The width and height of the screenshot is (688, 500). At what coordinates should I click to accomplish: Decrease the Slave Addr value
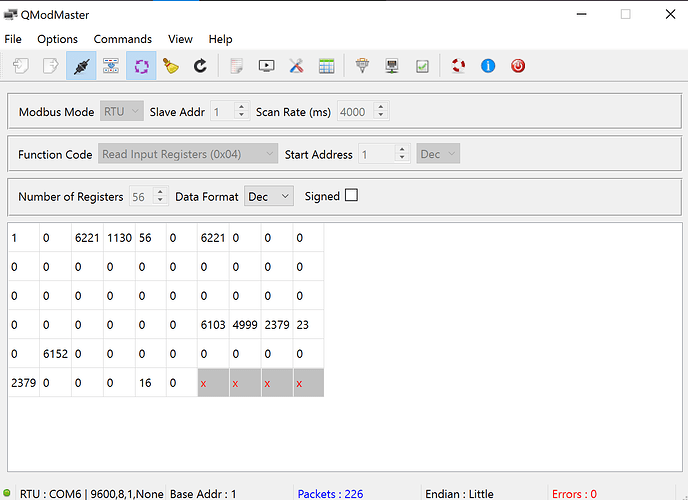[242, 116]
